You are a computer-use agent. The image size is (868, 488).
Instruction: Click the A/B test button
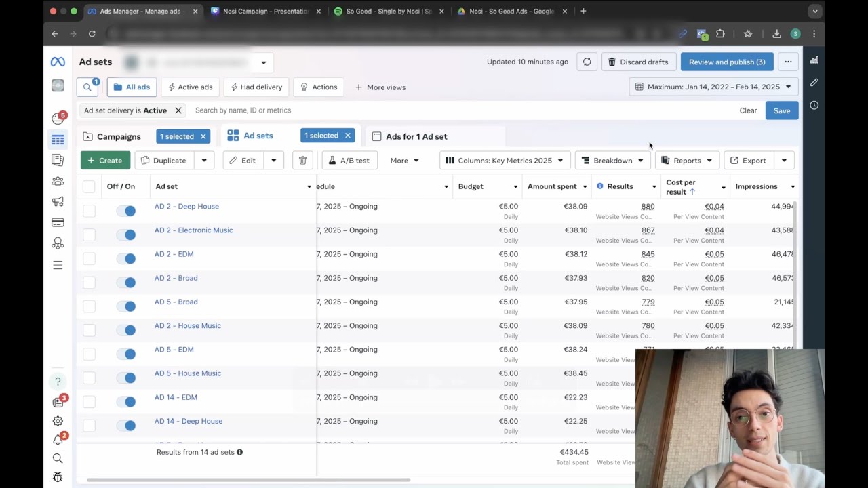tap(349, 161)
